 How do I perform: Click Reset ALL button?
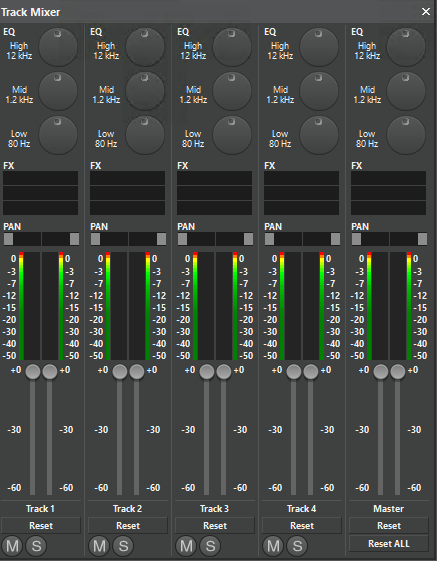tap(389, 543)
